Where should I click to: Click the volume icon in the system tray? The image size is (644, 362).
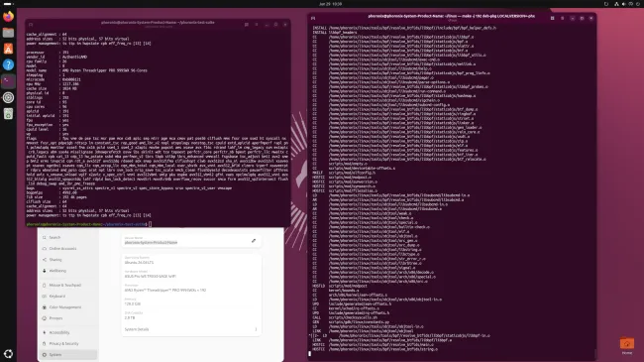pos(623,4)
